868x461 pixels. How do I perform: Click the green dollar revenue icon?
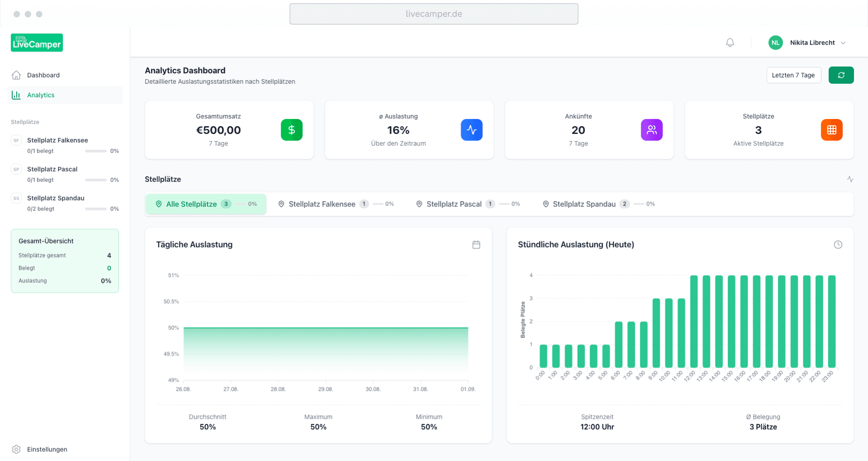pos(292,130)
